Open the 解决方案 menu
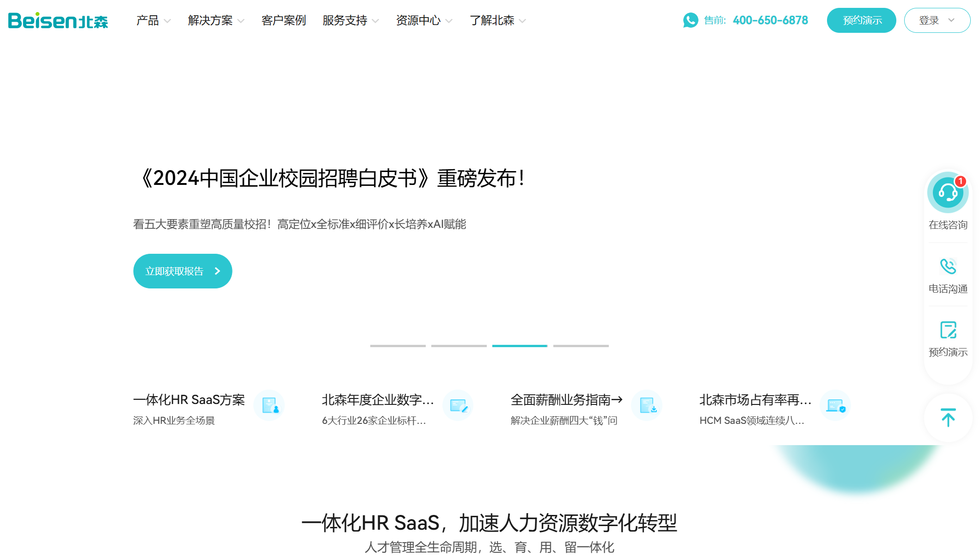980x557 pixels. pyautogui.click(x=210, y=20)
